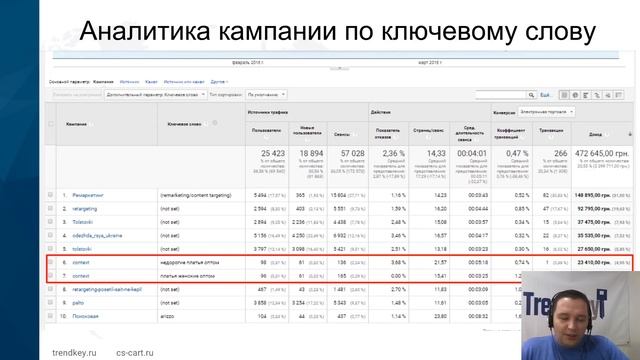Viewport: 640px width, 360px height.
Task: Select the total users value '25 423'
Action: 273,153
